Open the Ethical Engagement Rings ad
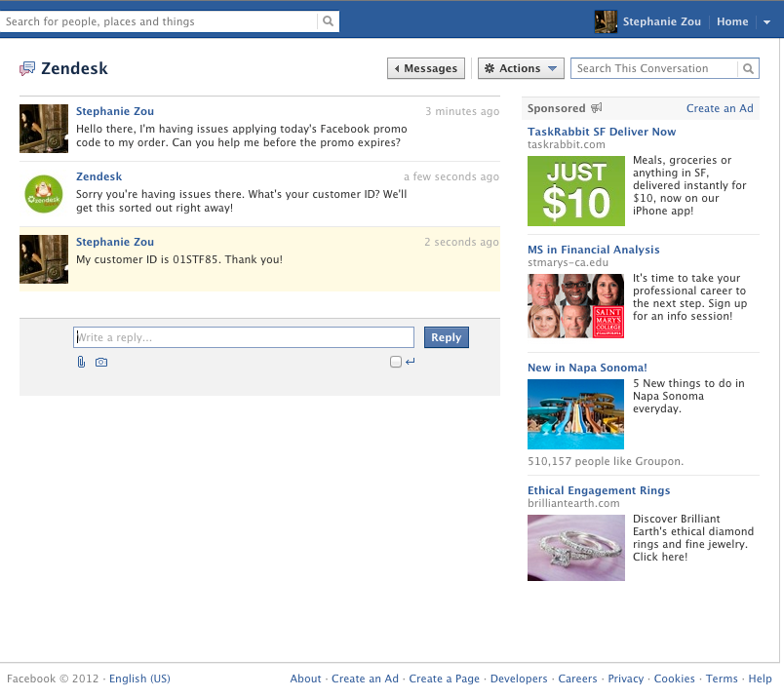Viewport: 784px width, 698px height. tap(599, 490)
